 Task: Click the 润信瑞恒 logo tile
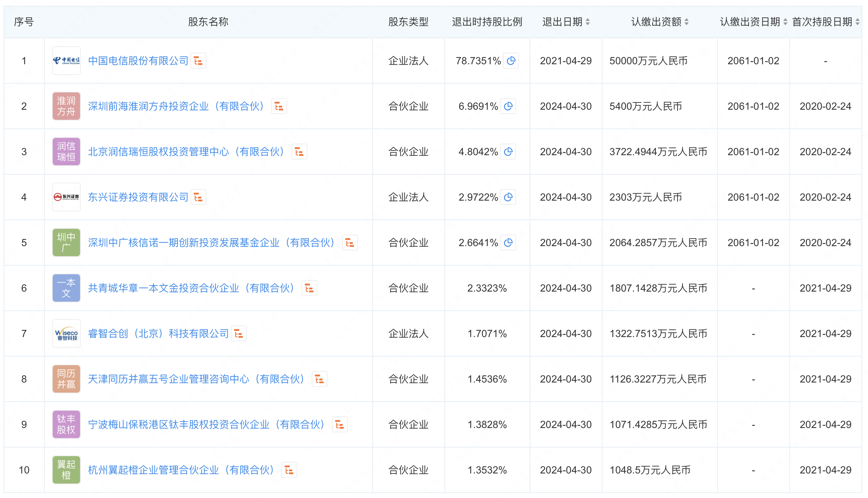click(66, 152)
